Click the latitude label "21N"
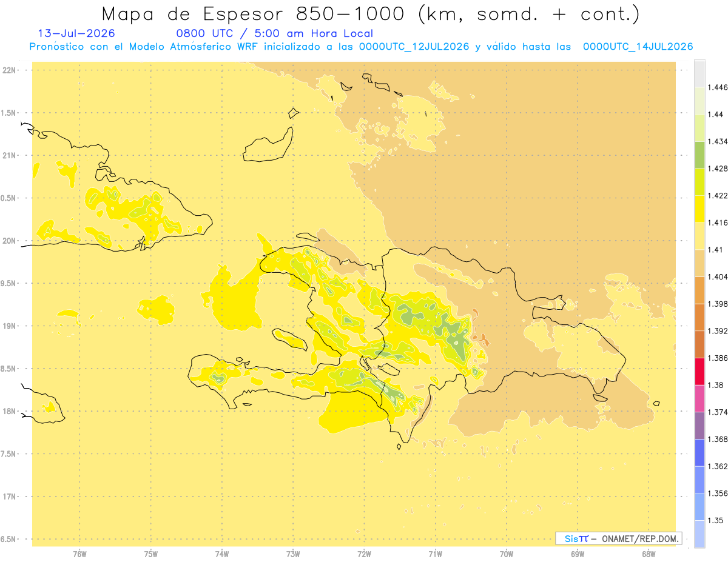Viewport: 728px width, 562px height. (9, 156)
